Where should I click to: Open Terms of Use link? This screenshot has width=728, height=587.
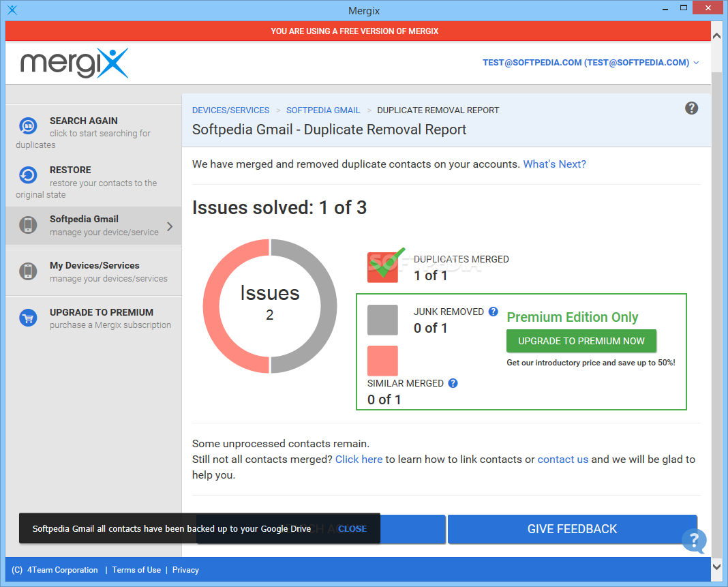pos(136,570)
